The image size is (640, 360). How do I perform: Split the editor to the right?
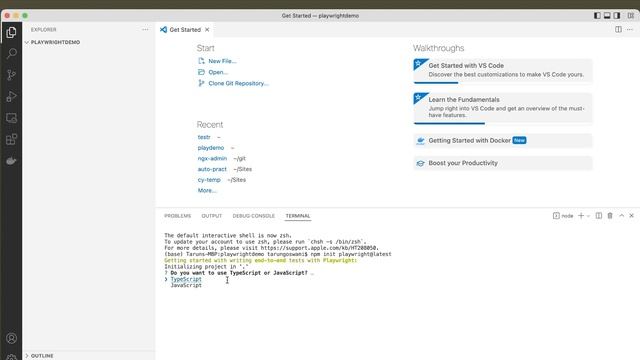coord(618,29)
